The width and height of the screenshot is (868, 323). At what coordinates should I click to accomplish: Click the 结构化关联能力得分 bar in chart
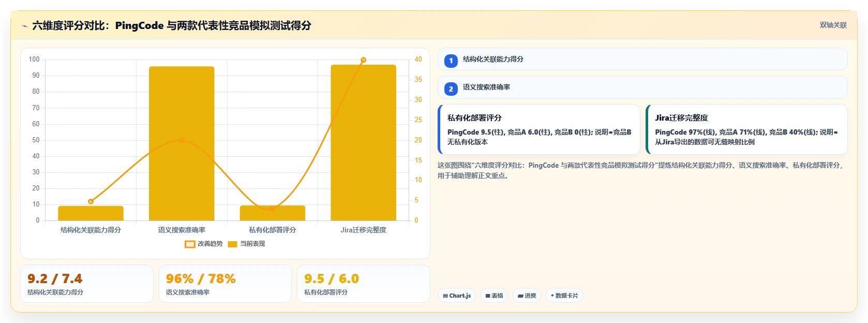coord(91,213)
